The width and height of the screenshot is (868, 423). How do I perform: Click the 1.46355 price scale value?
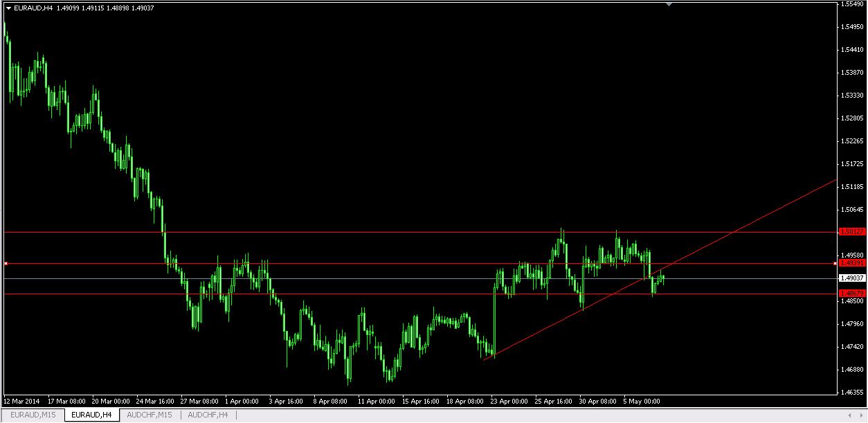tap(852, 392)
